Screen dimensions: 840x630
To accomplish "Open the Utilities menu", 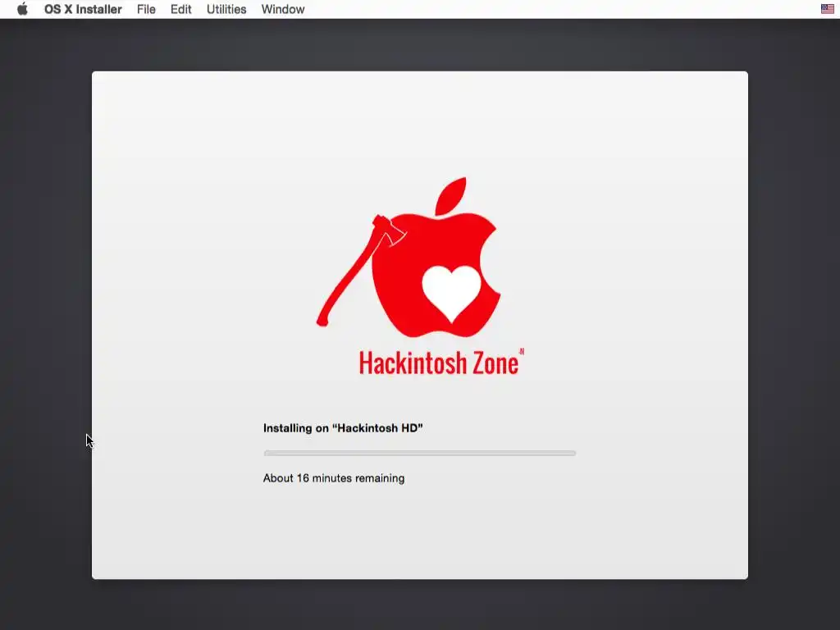I will tap(226, 9).
